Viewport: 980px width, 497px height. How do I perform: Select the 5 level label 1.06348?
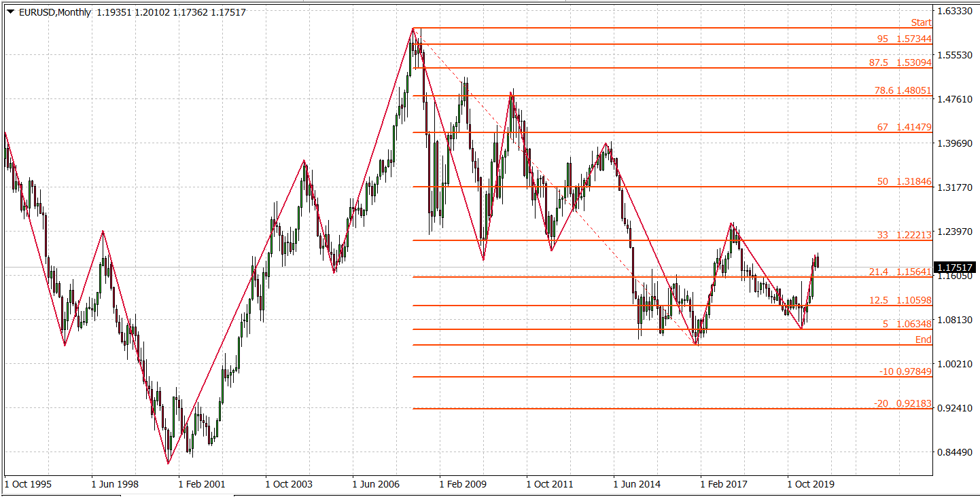point(907,324)
